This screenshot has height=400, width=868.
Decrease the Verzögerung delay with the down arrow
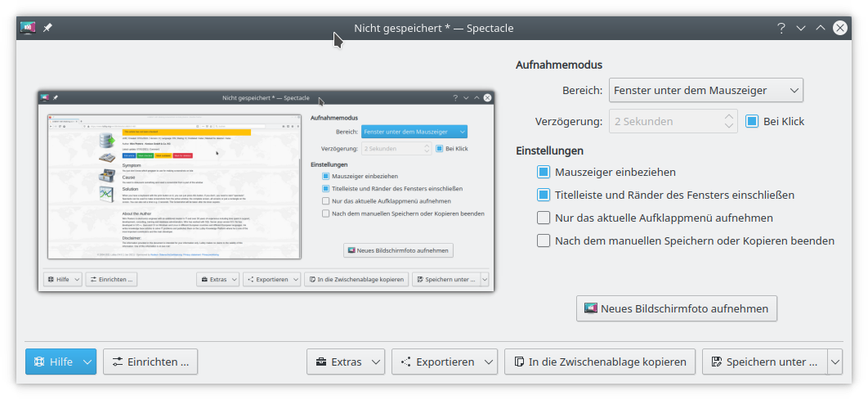pyautogui.click(x=729, y=126)
